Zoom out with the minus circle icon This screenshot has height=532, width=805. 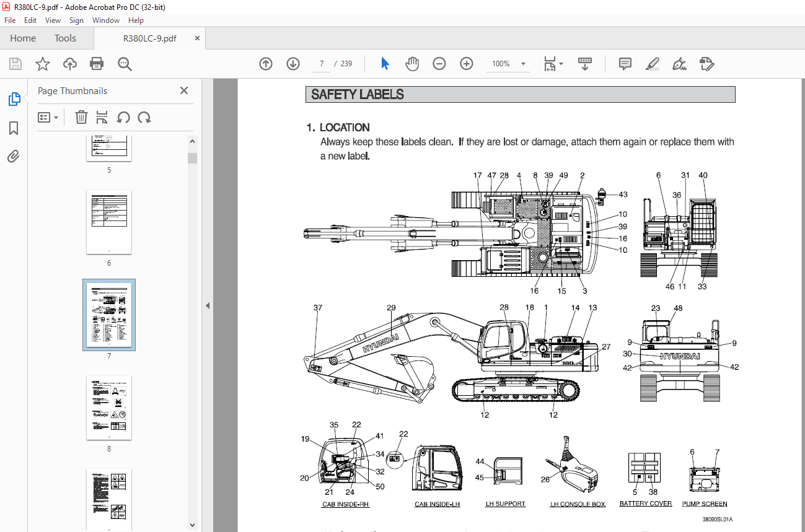tap(439, 64)
